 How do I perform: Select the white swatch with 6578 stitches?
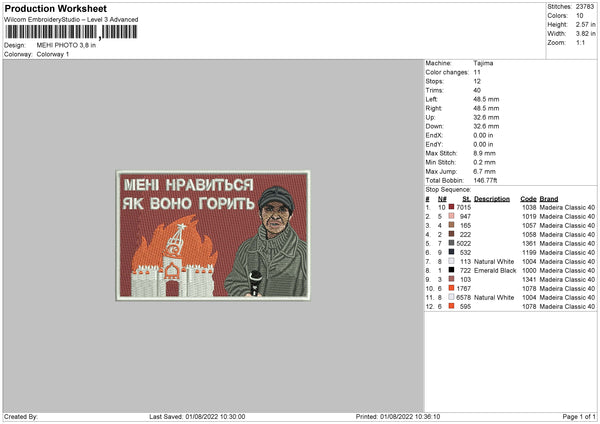452,297
